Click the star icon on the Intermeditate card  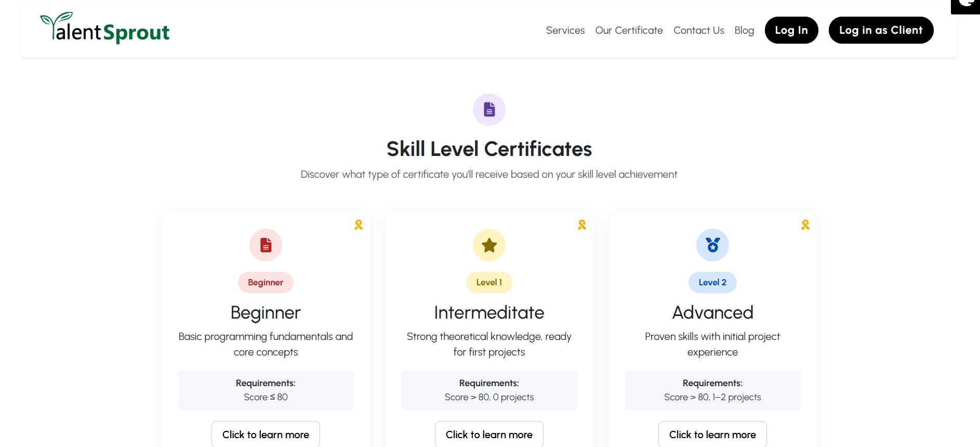[x=489, y=245]
